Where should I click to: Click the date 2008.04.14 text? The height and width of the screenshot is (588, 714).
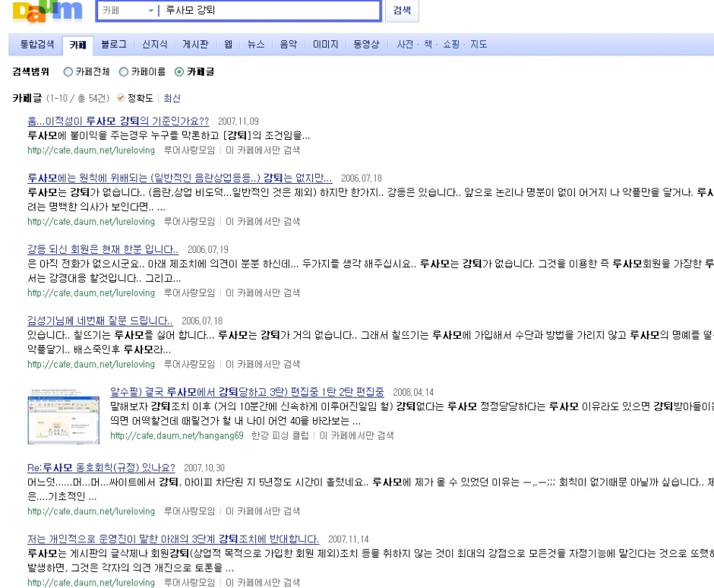click(x=413, y=393)
